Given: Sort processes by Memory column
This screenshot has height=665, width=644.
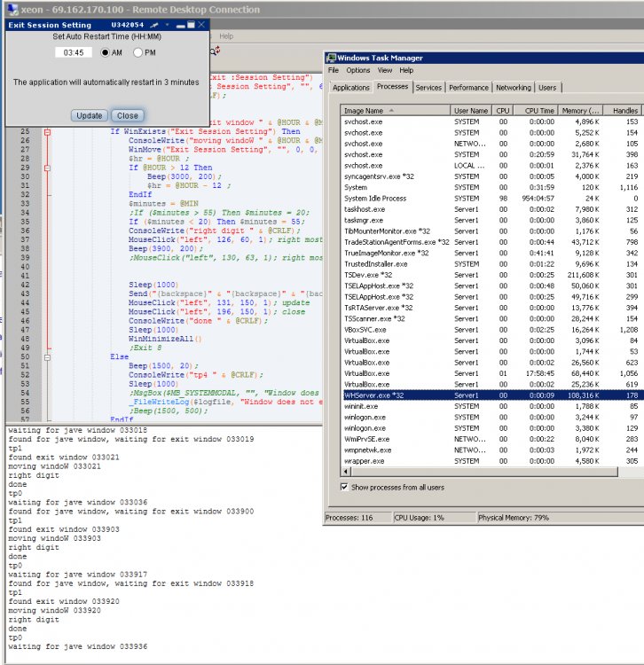Looking at the screenshot, I should click(580, 111).
